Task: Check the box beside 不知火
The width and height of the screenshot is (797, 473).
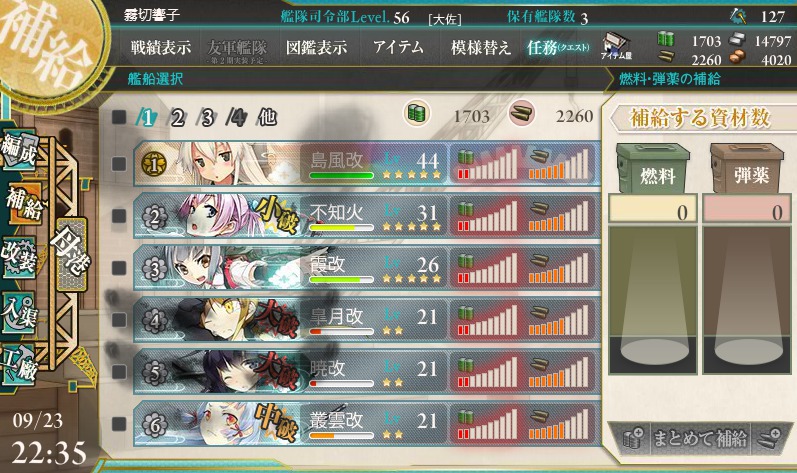Action: tap(119, 215)
